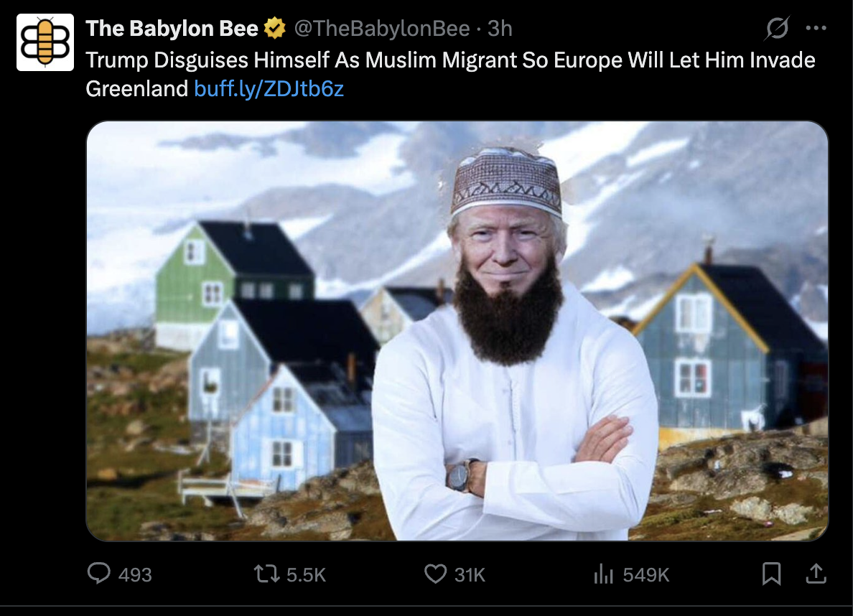Image resolution: width=853 pixels, height=616 pixels.
Task: Click the reply speech bubble icon
Action: point(99,574)
